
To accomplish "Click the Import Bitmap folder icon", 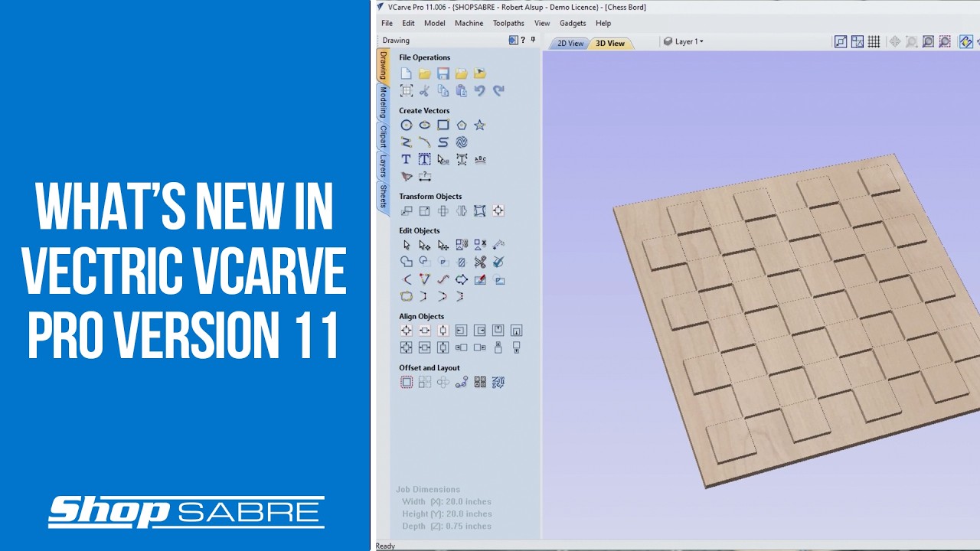I will coord(479,73).
